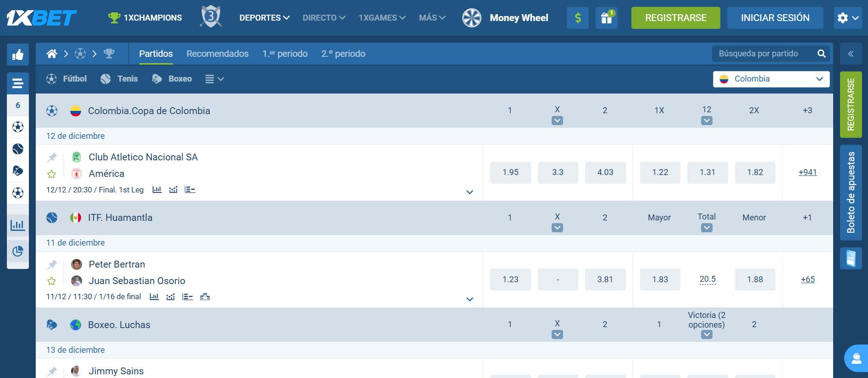Open 1XCHAMPIONS trophy link

pos(145,18)
